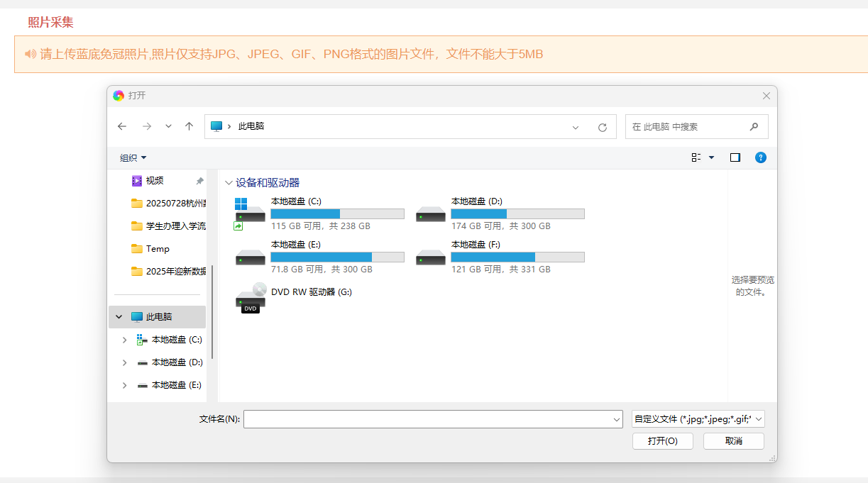
Task: Open the 2025年迎新数据 folder in sidebar
Action: point(168,272)
